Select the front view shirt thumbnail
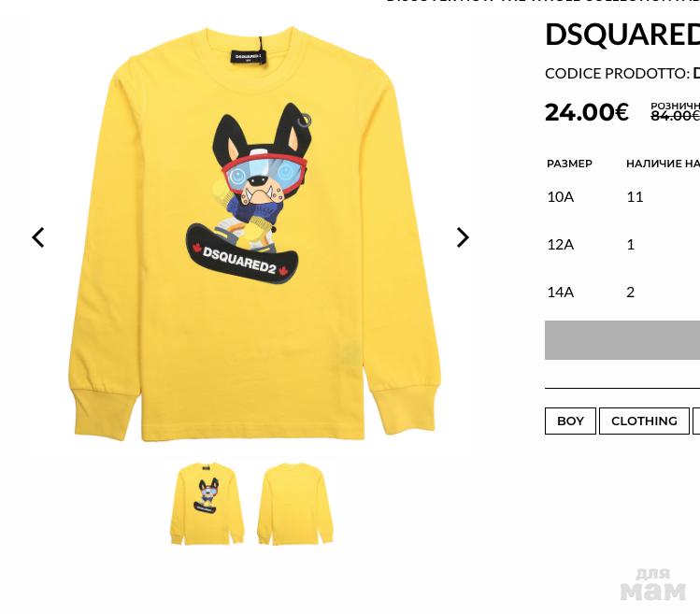The width and height of the screenshot is (700, 614). click(x=207, y=504)
